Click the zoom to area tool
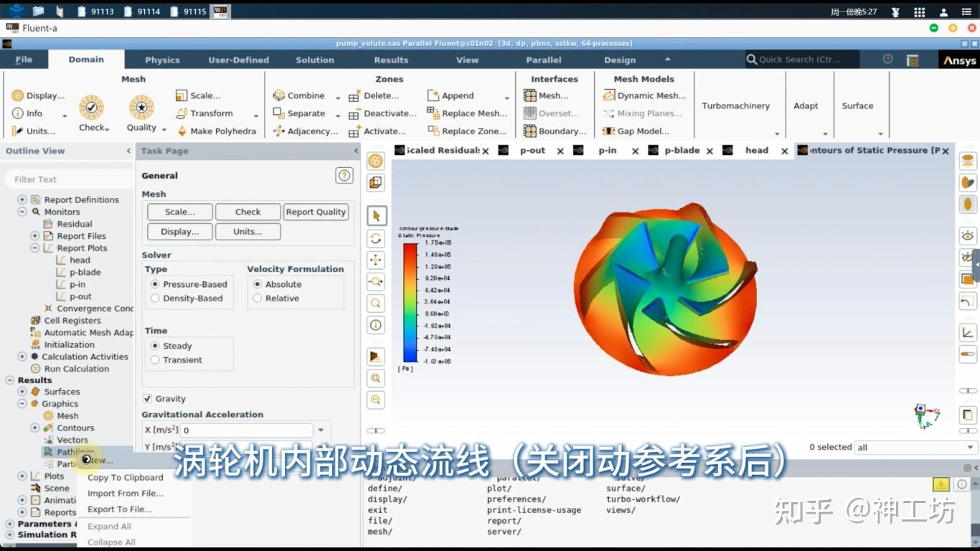This screenshot has height=551, width=980. (376, 281)
